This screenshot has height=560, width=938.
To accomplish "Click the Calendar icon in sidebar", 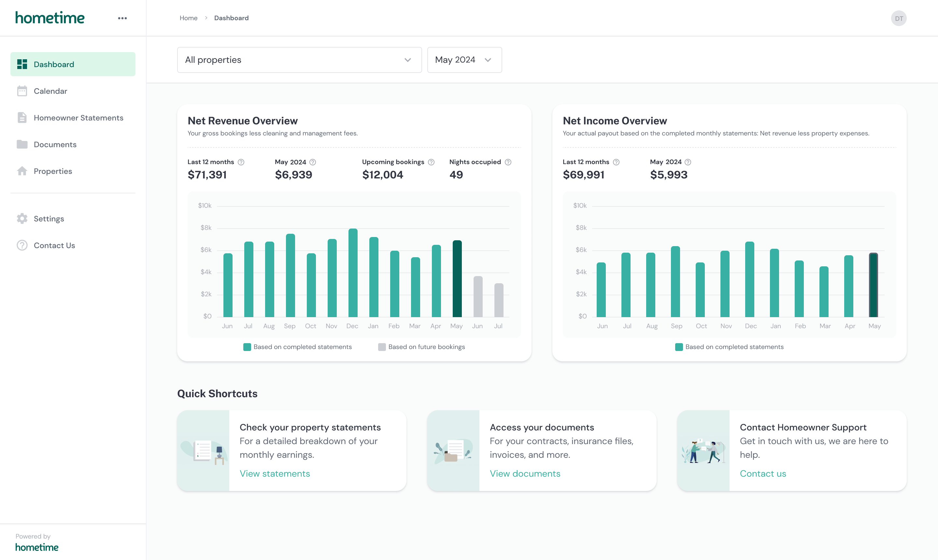I will pos(22,91).
